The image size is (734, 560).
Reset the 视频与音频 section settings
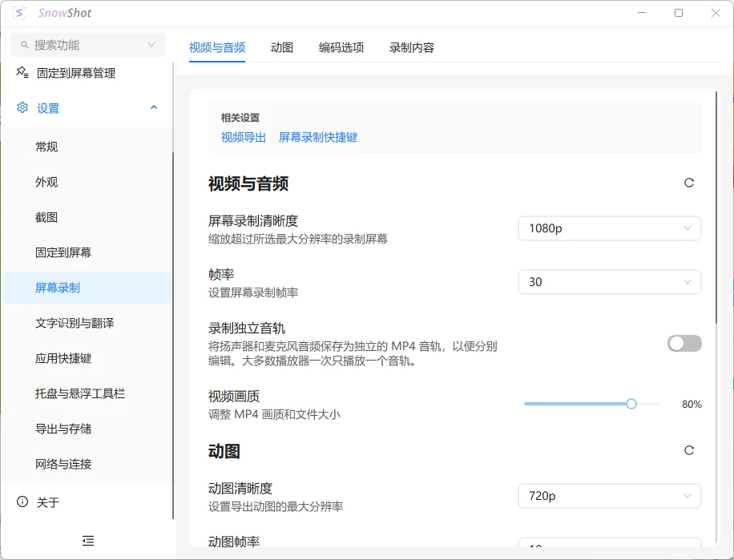pyautogui.click(x=689, y=183)
